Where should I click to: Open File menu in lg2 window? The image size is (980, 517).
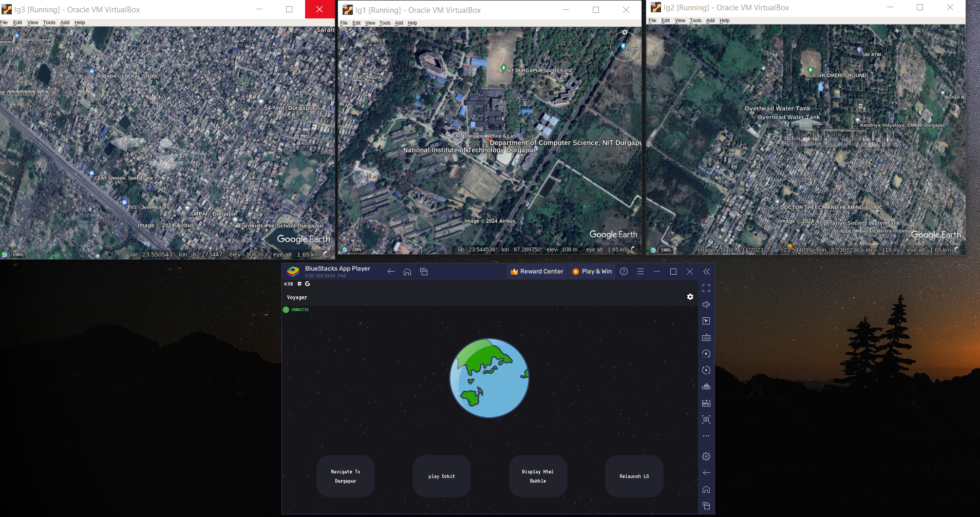(652, 21)
